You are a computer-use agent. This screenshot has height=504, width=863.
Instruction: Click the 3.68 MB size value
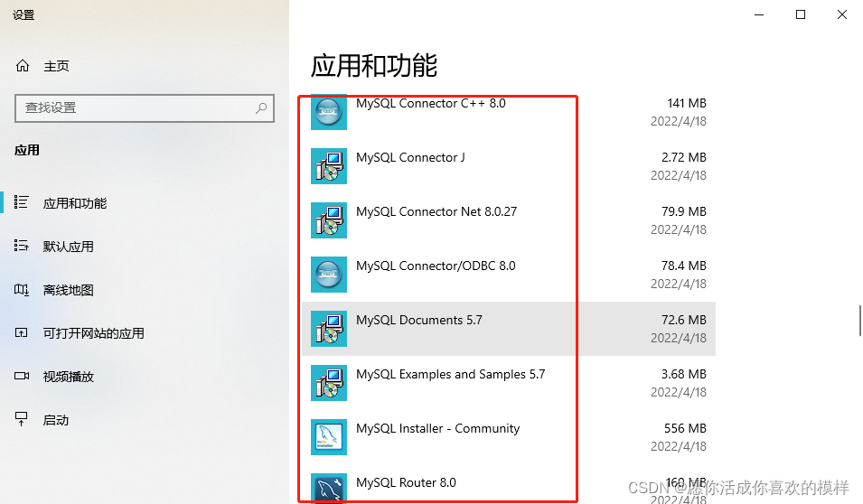tap(683, 374)
